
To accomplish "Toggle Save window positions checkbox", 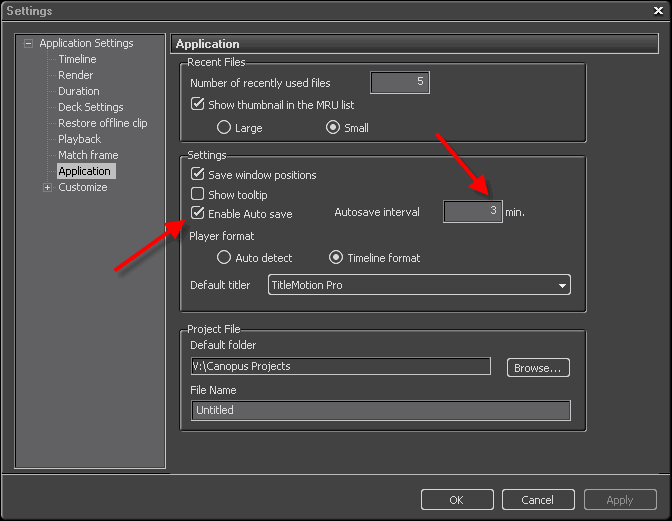I will pos(197,174).
